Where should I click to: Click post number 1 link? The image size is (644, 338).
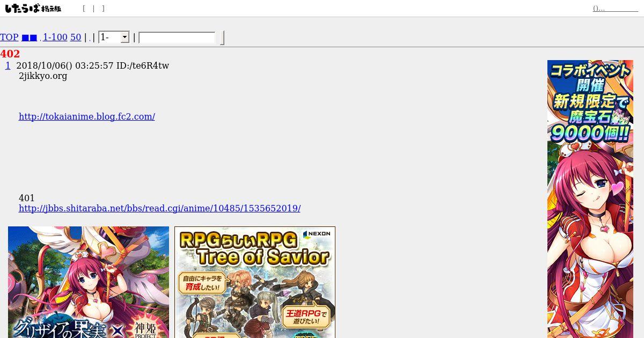click(8, 65)
